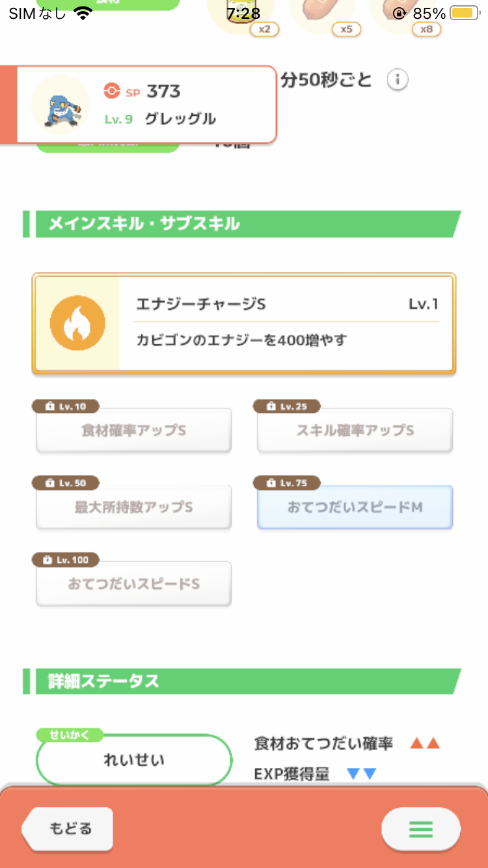Tap the Lv.10 lock badge
Image resolution: width=488 pixels, height=868 pixels.
(x=66, y=407)
